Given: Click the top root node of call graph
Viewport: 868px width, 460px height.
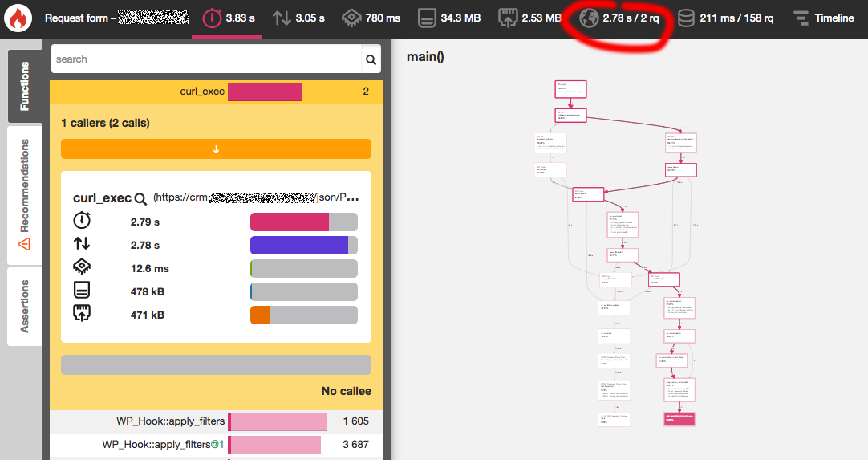Looking at the screenshot, I should click(570, 89).
